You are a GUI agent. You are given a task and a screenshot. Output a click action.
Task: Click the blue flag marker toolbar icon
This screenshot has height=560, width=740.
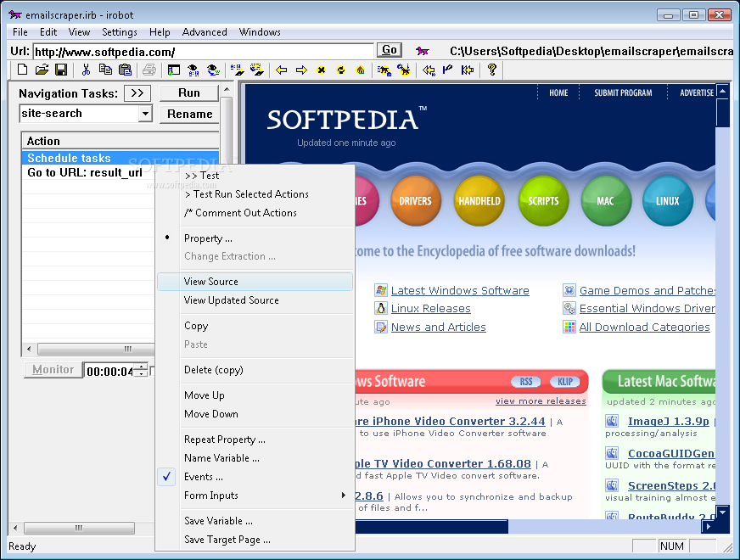[447, 70]
